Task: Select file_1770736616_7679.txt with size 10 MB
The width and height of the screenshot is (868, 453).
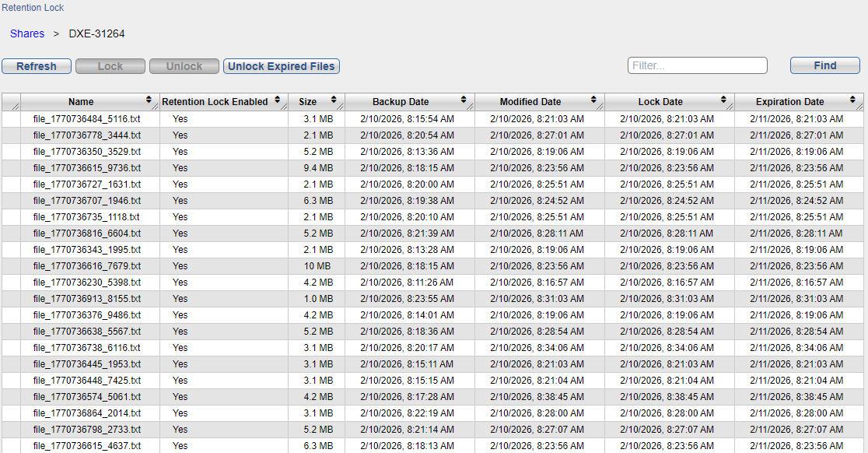Action: click(87, 266)
